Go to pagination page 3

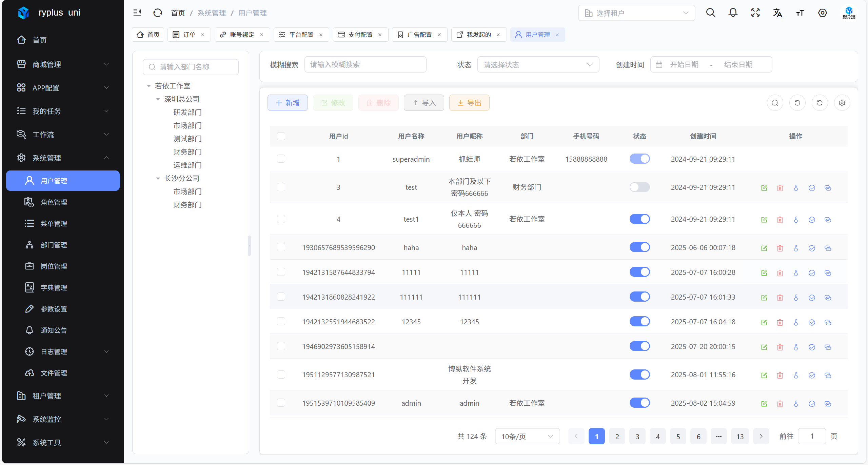[637, 437]
